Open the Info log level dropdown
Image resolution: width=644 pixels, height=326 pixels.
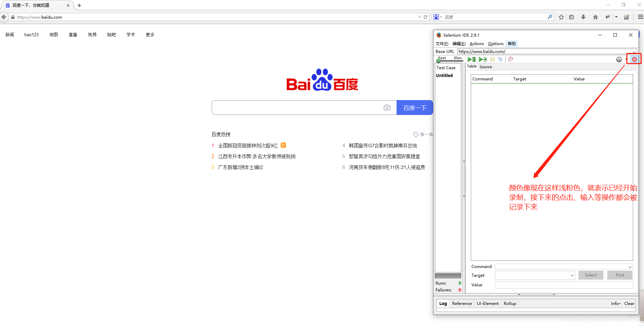point(616,304)
